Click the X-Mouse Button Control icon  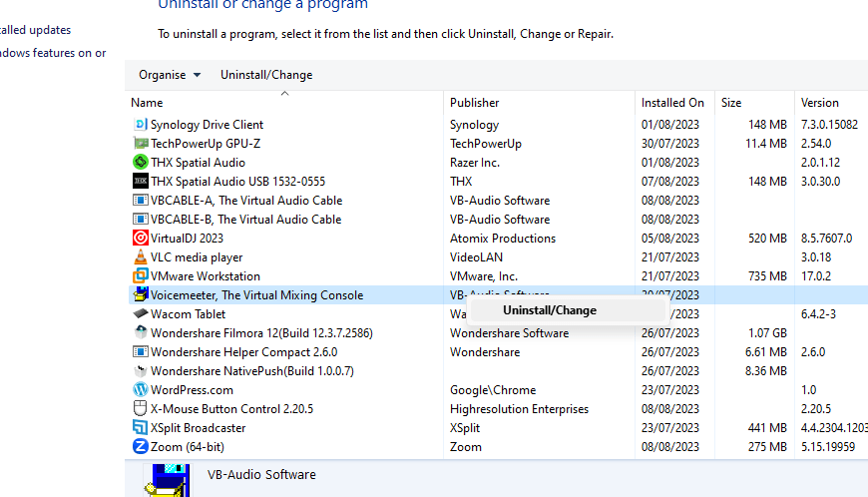click(x=141, y=408)
